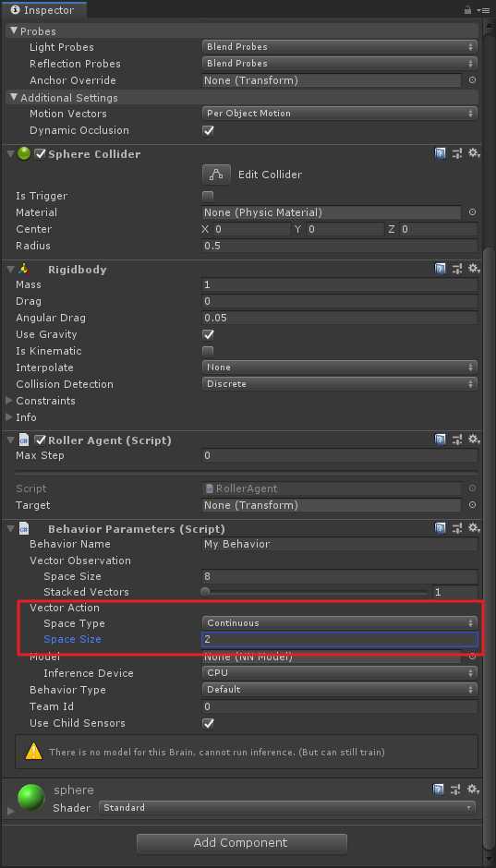Open Roller Agent help reference icon
Viewport: 496px width, 868px height.
(x=440, y=440)
